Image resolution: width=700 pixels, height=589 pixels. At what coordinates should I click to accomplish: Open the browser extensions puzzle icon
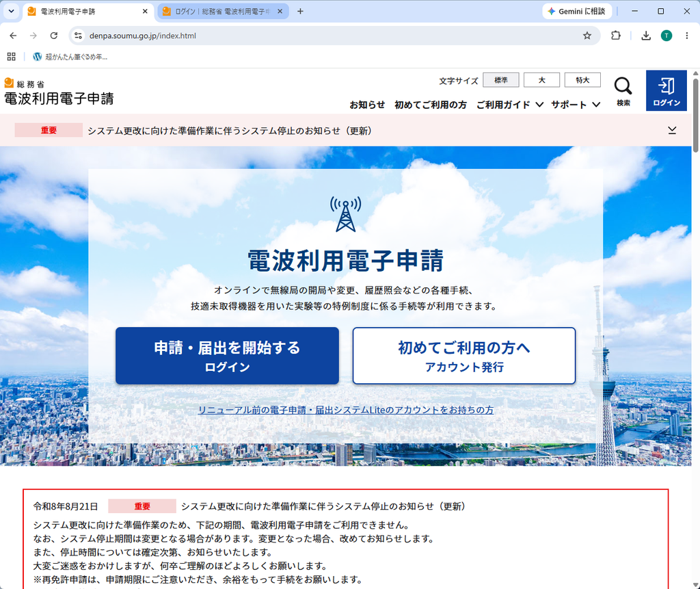tap(616, 36)
